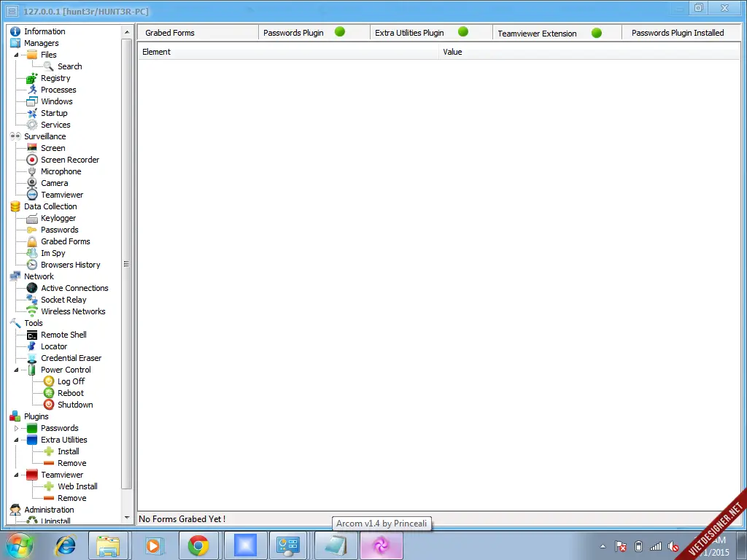Select Wireless Networks in the sidebar
The image size is (747, 560).
click(x=73, y=311)
